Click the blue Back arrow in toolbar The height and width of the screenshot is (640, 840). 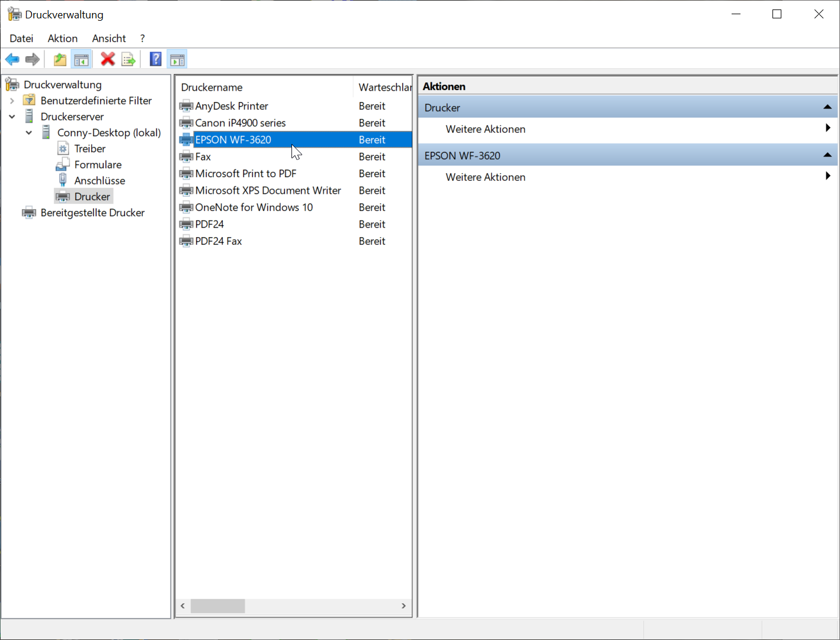click(12, 59)
